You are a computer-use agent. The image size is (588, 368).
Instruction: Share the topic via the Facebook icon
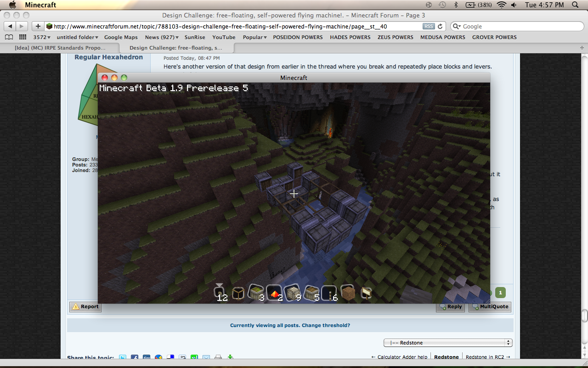pyautogui.click(x=134, y=357)
